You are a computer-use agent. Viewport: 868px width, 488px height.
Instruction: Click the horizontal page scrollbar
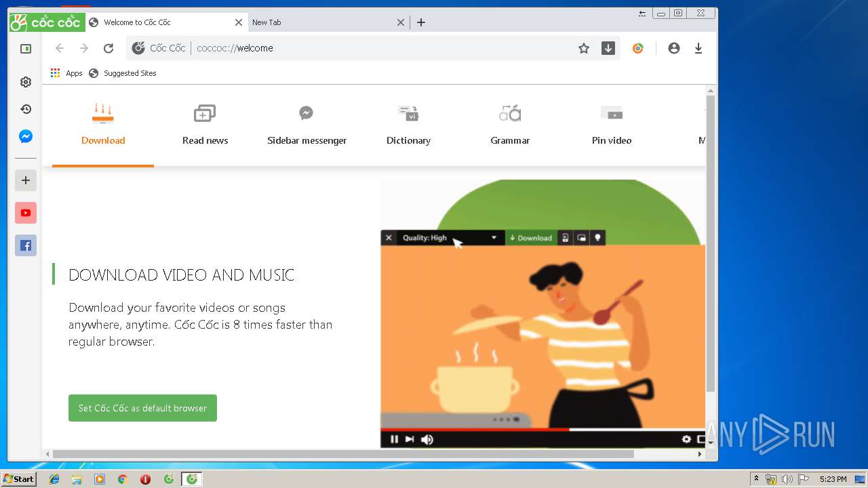(343, 454)
